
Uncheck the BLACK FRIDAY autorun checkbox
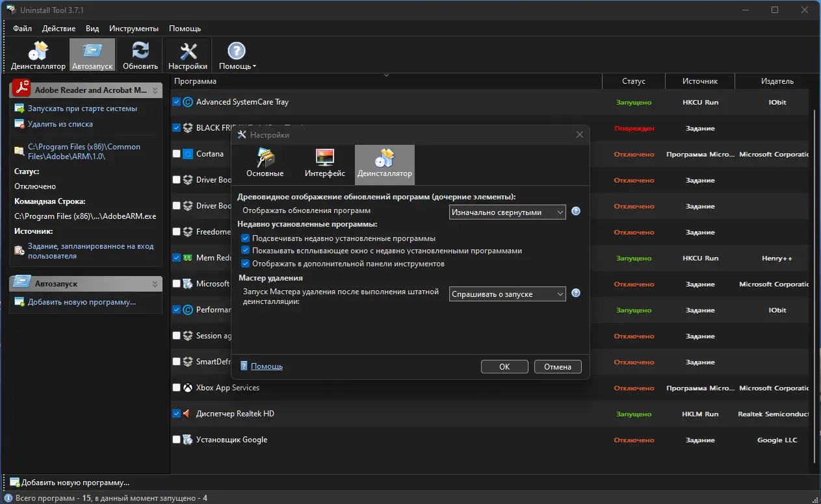tap(176, 128)
